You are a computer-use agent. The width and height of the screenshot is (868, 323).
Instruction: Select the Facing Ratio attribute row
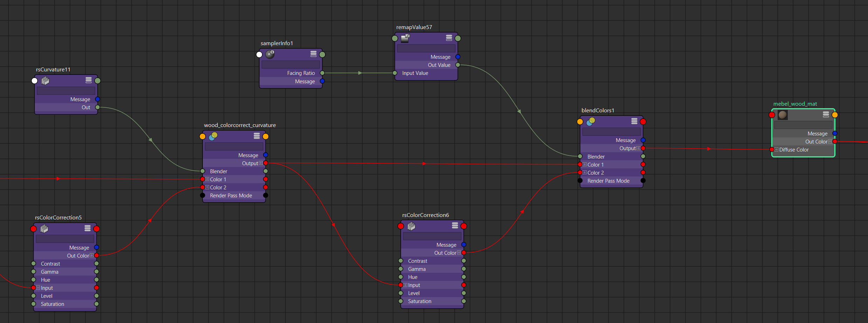pyautogui.click(x=291, y=73)
